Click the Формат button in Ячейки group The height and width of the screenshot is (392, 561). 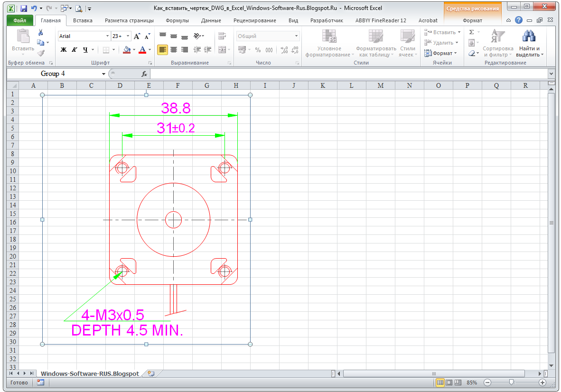(x=441, y=53)
